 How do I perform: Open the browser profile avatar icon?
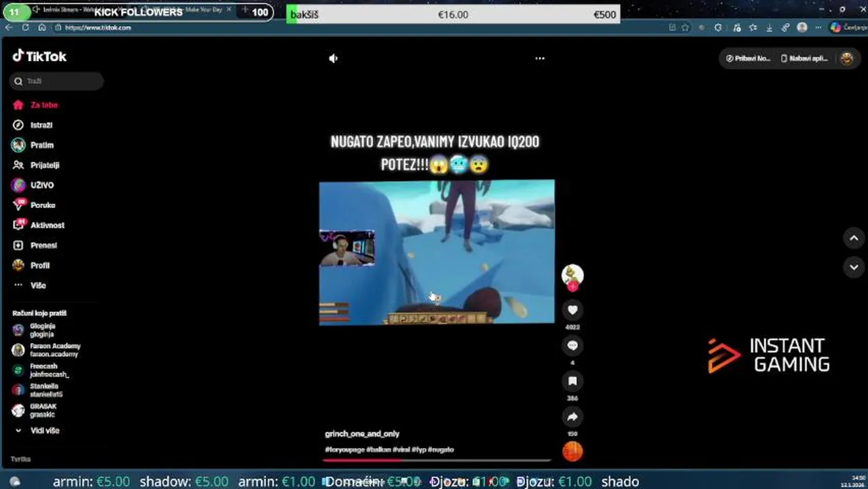coord(802,27)
